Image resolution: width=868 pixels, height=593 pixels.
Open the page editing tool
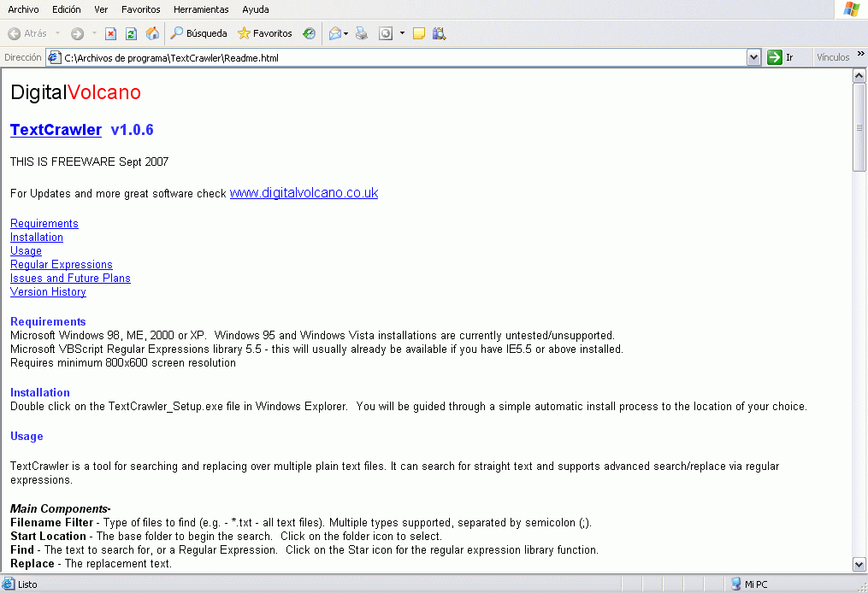click(417, 33)
